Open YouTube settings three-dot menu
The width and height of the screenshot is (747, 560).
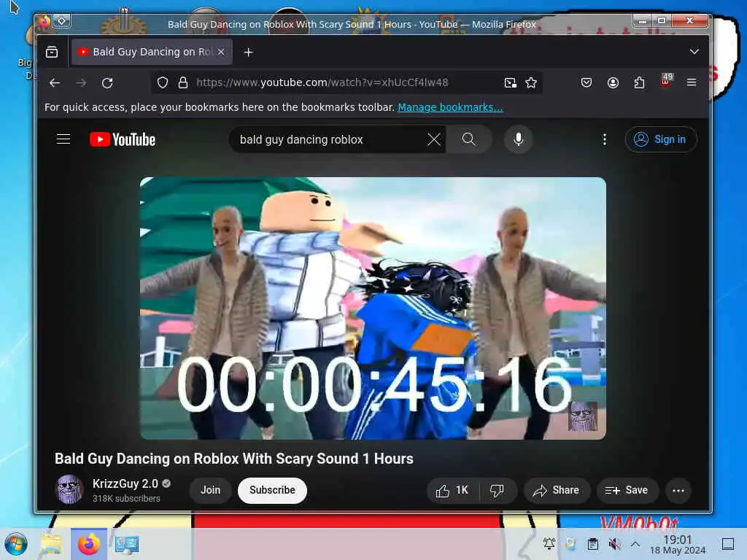point(605,139)
